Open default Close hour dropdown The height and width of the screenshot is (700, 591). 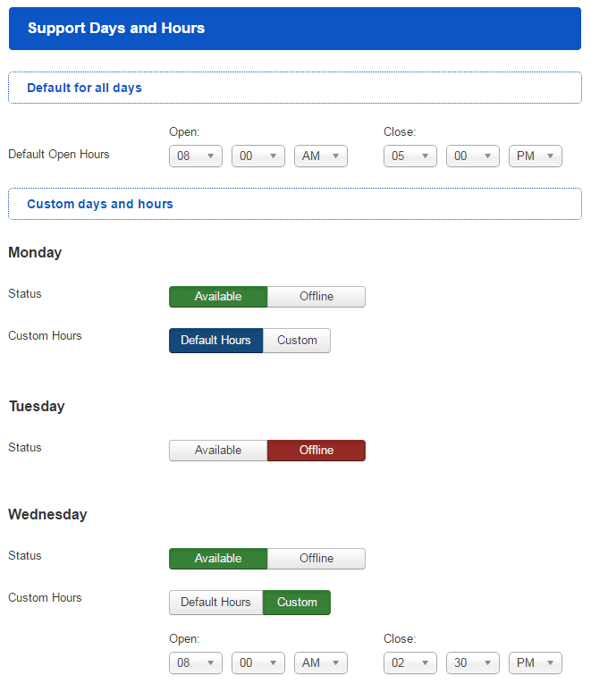pos(410,156)
